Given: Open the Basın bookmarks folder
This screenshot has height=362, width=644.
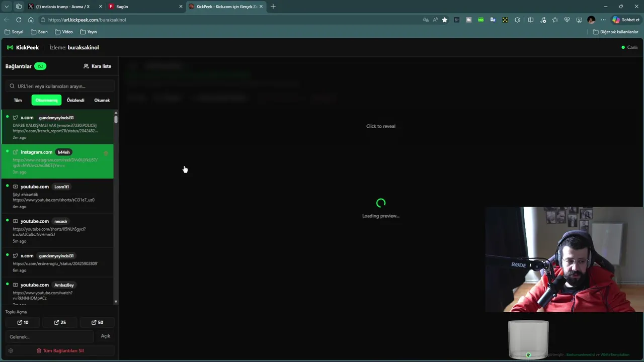Looking at the screenshot, I should click(39, 32).
